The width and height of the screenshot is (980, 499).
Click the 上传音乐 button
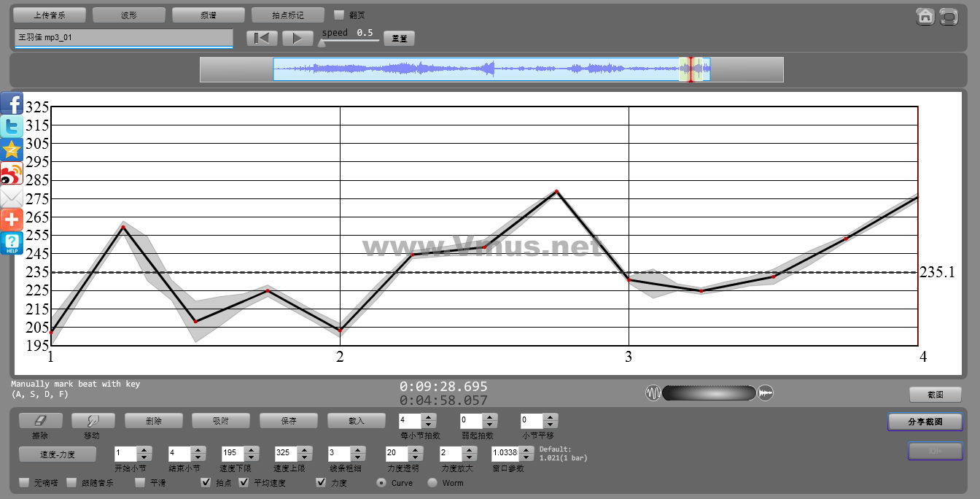point(50,15)
